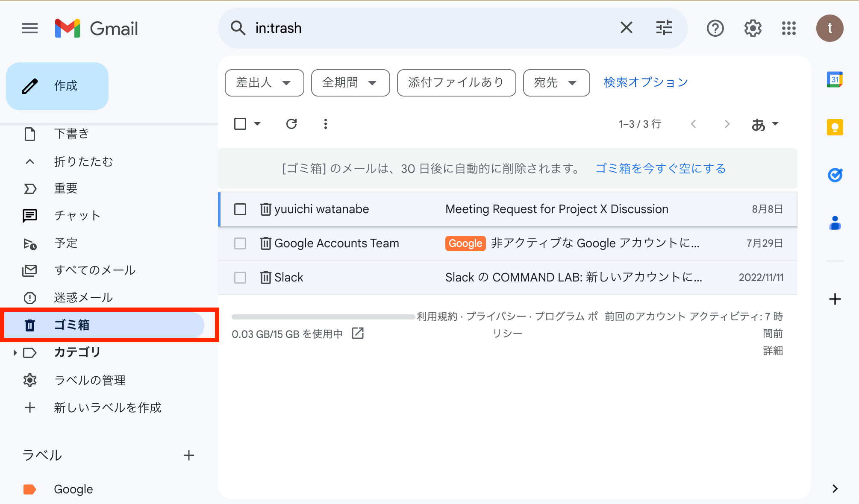Open the select-all dropdown arrow

click(x=257, y=124)
